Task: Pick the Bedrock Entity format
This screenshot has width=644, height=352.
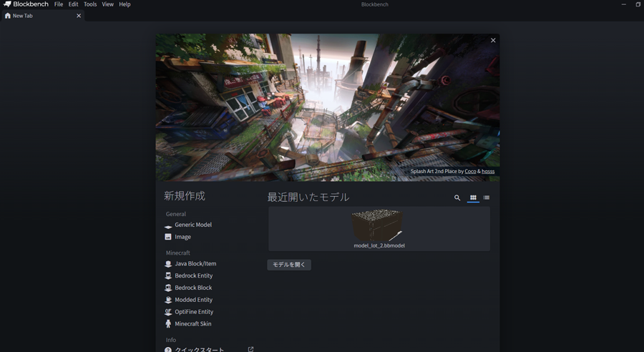Action: point(193,275)
